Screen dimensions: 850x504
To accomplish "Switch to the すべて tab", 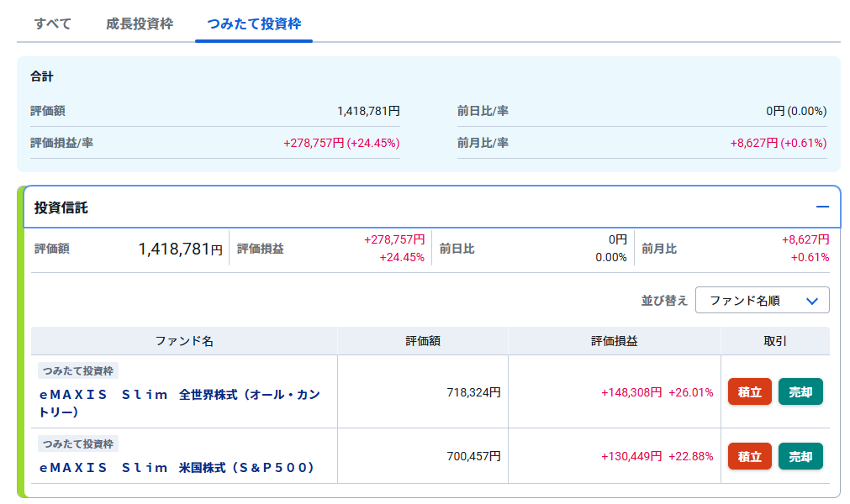I will tap(52, 24).
